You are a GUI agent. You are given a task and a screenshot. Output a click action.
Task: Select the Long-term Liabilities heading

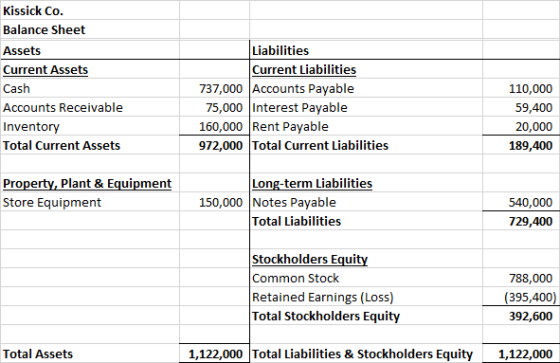(312, 183)
